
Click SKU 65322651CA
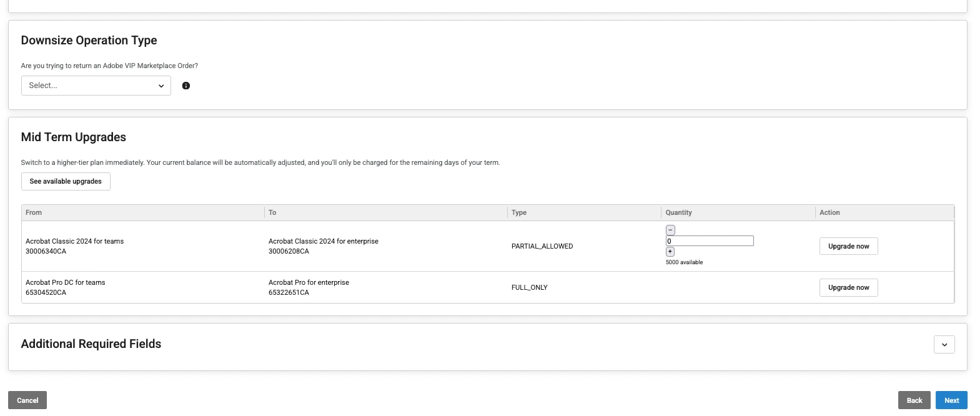(289, 292)
